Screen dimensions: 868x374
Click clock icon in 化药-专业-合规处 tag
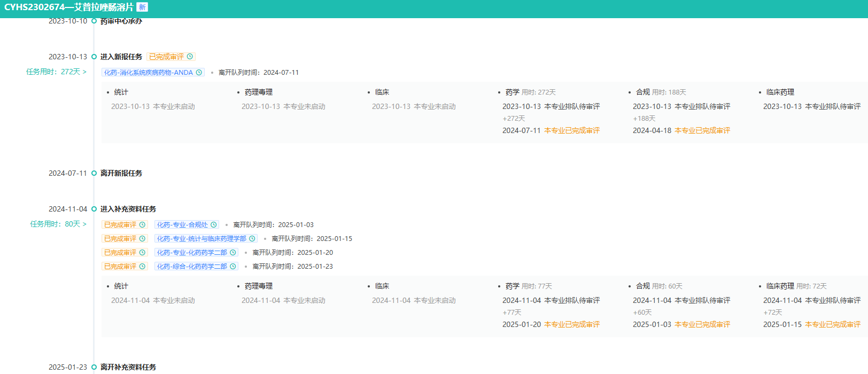[x=214, y=225]
